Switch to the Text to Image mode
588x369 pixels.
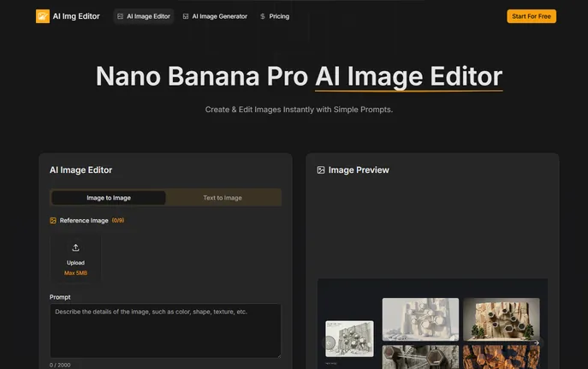(223, 198)
